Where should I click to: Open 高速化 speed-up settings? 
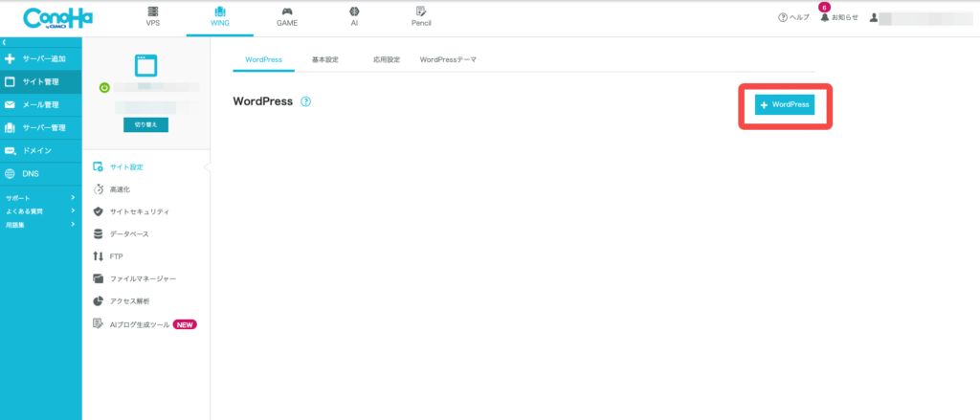(111, 188)
